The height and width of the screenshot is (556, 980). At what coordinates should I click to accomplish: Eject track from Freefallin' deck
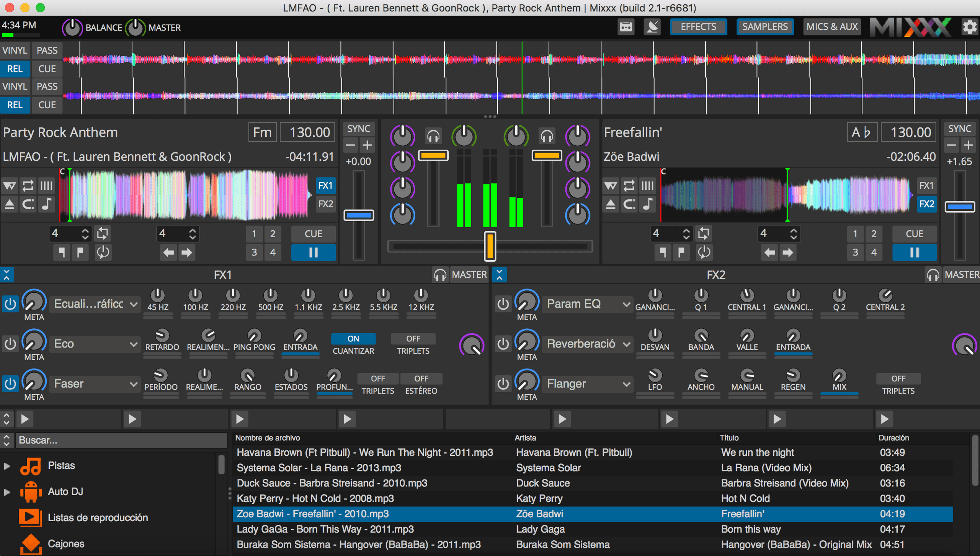point(611,204)
